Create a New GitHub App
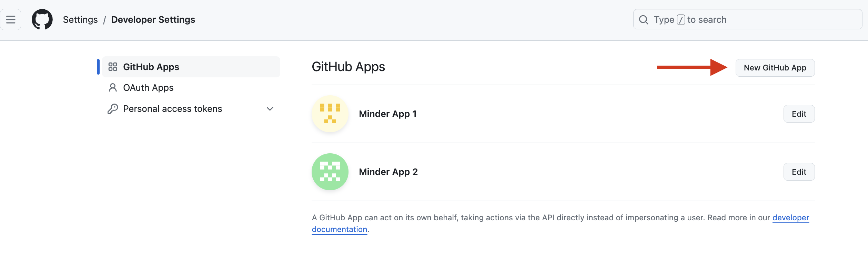Screen dimensions: 868x259 (775, 68)
